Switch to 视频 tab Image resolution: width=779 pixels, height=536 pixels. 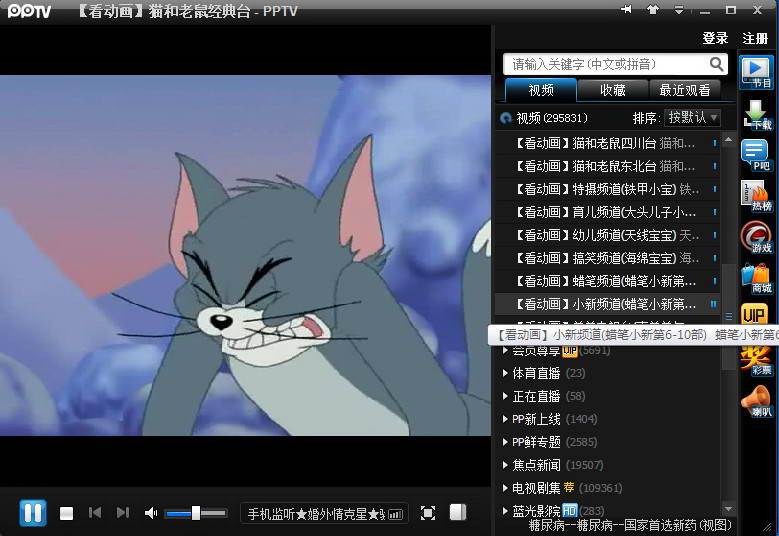pos(541,90)
